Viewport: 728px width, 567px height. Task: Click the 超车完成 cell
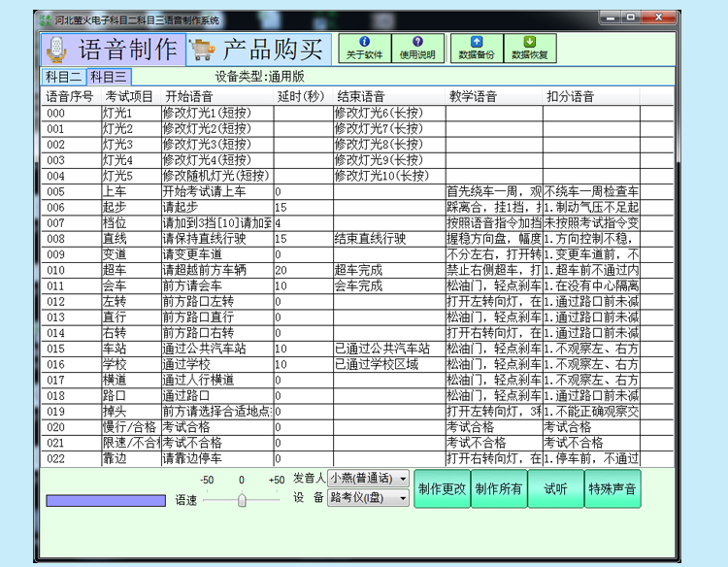[x=389, y=270]
